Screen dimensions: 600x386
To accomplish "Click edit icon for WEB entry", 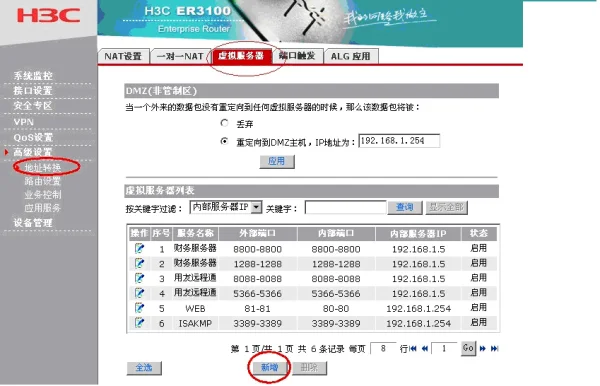I will (x=139, y=308).
